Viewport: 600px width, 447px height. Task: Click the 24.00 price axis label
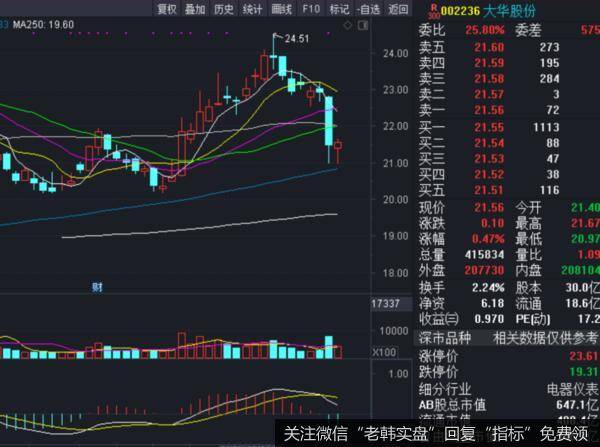tap(396, 54)
